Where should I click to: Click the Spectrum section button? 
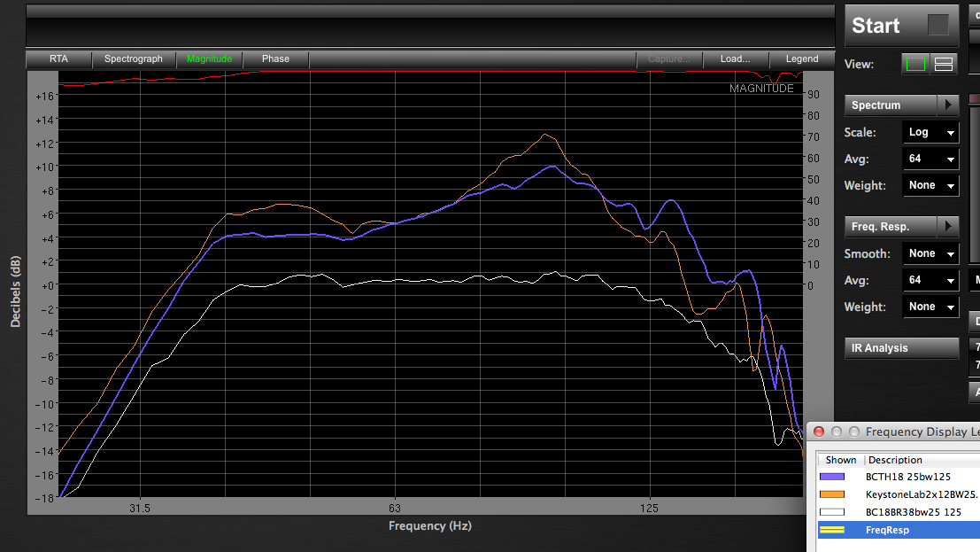click(x=891, y=105)
